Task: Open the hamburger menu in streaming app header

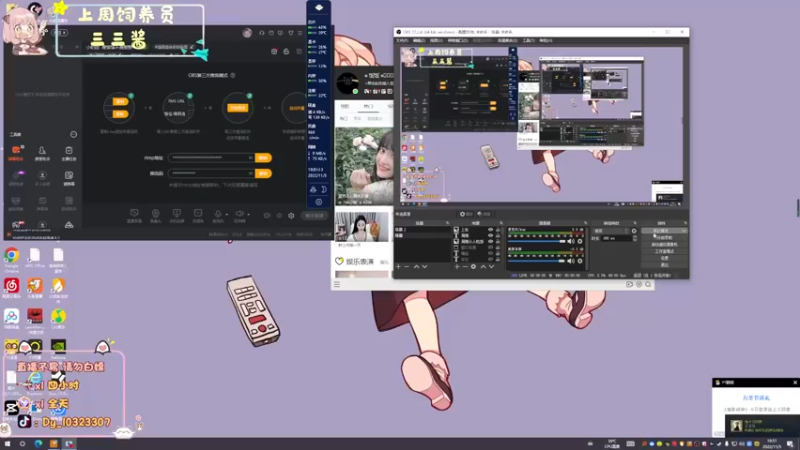Action: (300, 33)
